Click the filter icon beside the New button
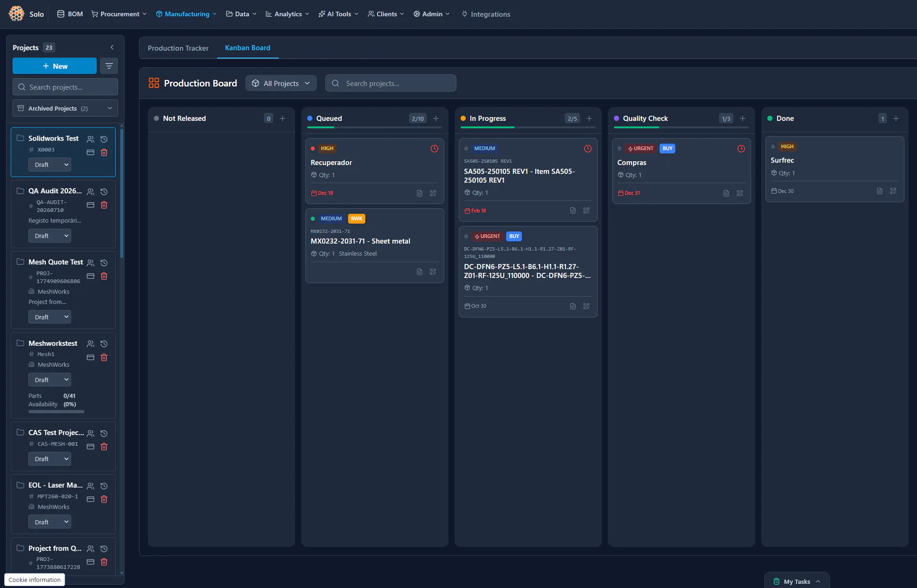Screen dimensions: 917x588 109,66
